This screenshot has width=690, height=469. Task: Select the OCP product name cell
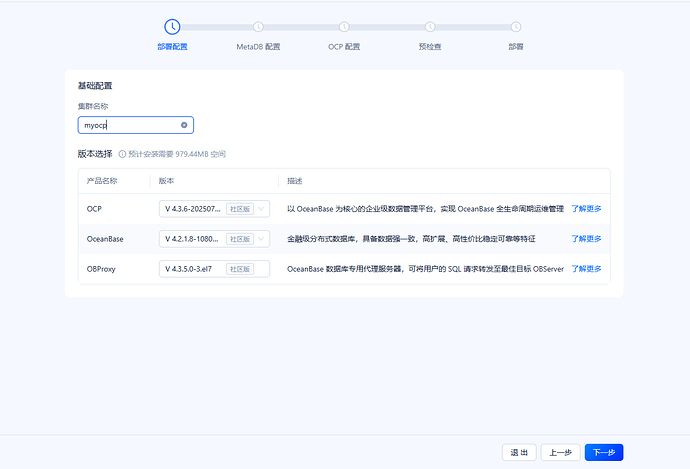[94, 209]
